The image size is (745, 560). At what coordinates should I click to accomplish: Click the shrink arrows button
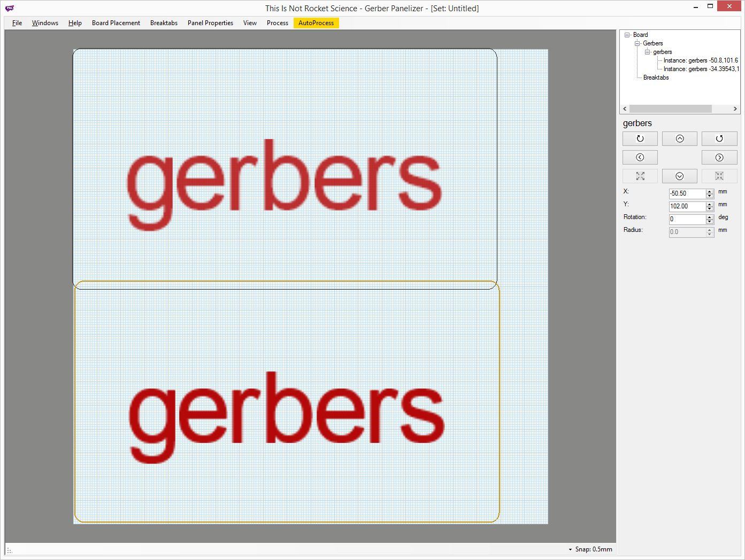[719, 176]
